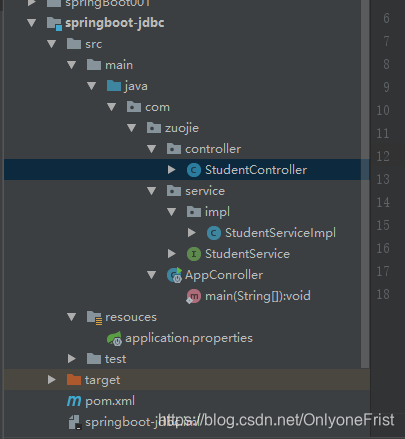
Task: Select the resouces folder label
Action: click(131, 317)
